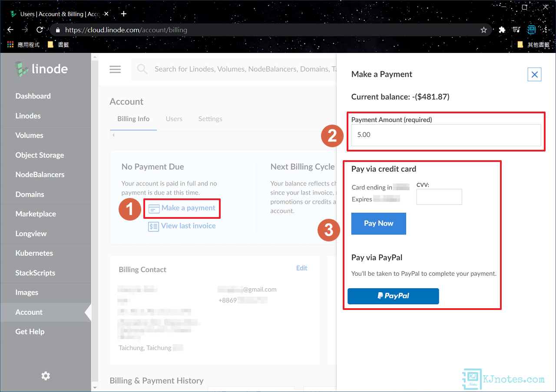556x392 pixels.
Task: Click the browser address bar URL
Action: [126, 30]
